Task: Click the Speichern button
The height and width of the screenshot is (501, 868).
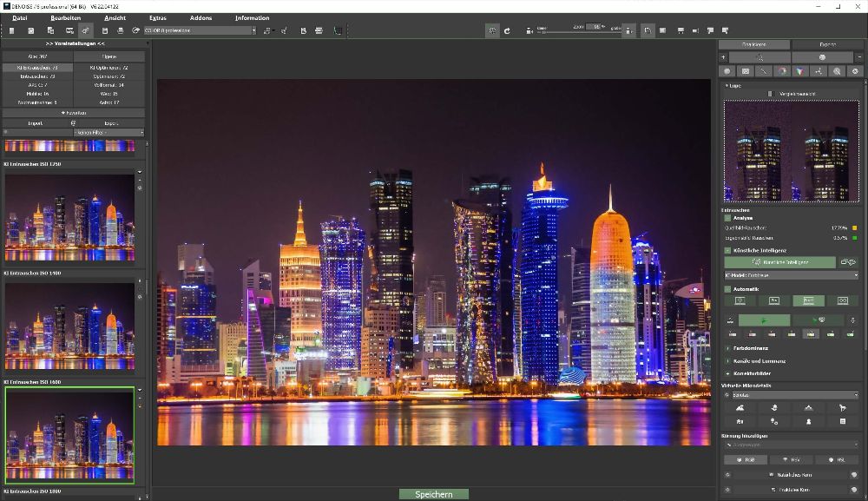Action: 433,494
